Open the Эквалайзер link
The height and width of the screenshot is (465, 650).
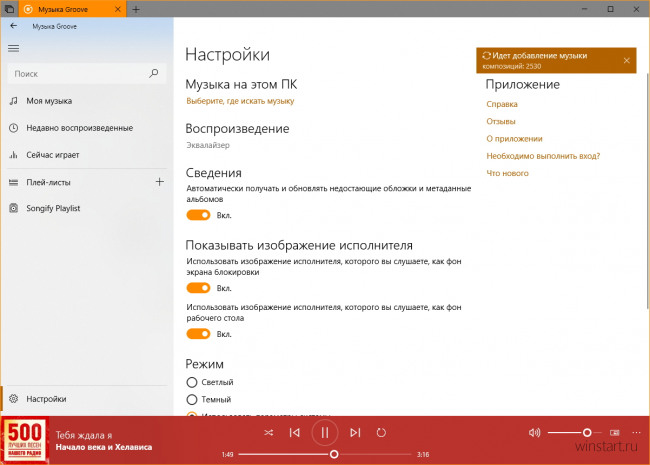tap(208, 145)
